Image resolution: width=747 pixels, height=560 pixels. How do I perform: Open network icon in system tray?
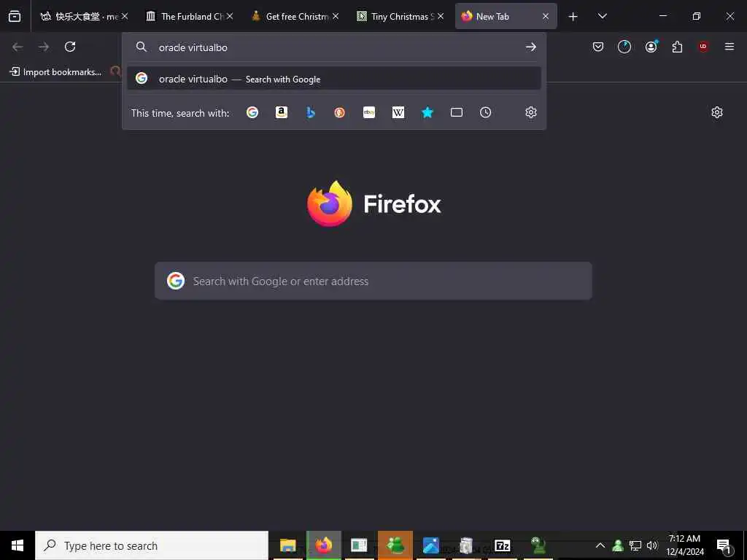pos(635,545)
